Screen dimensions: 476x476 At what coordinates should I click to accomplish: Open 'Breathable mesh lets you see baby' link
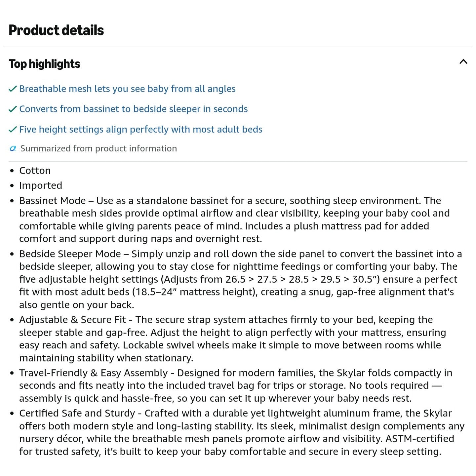coord(127,89)
